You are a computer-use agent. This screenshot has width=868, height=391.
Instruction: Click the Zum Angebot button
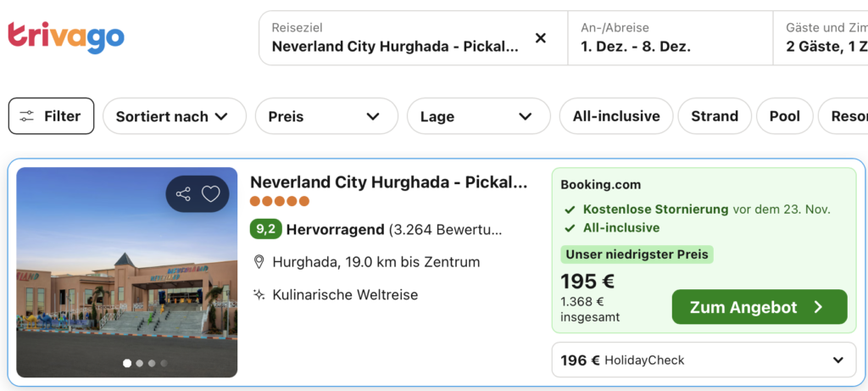tap(759, 307)
